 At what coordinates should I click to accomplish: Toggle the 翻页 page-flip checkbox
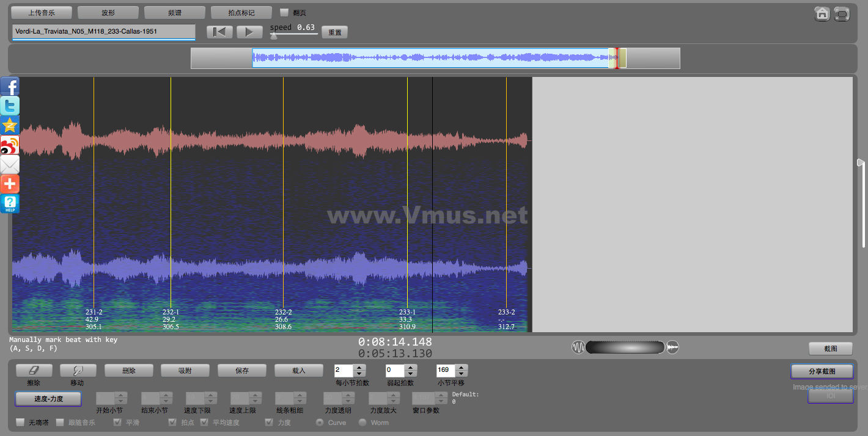pyautogui.click(x=284, y=12)
